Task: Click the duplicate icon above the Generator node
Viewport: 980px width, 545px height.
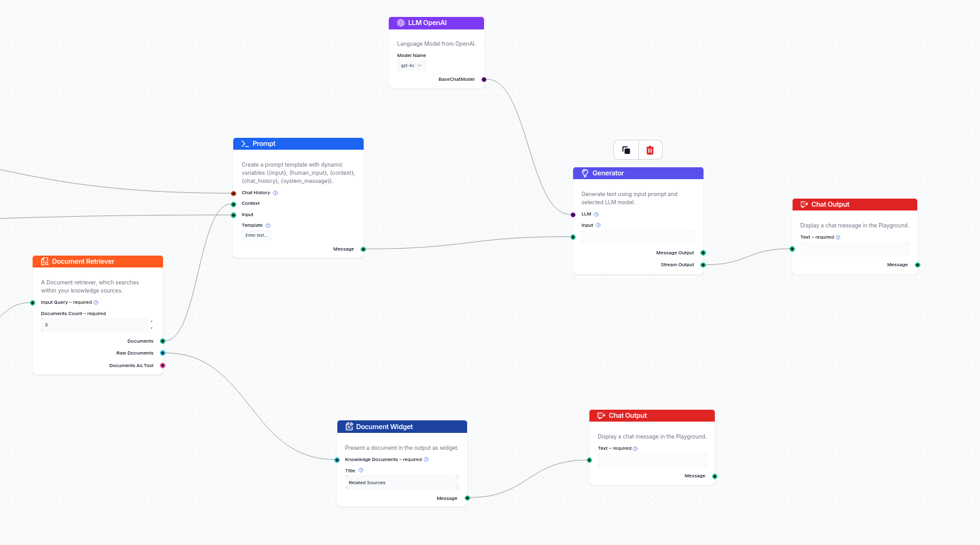Action: point(625,150)
